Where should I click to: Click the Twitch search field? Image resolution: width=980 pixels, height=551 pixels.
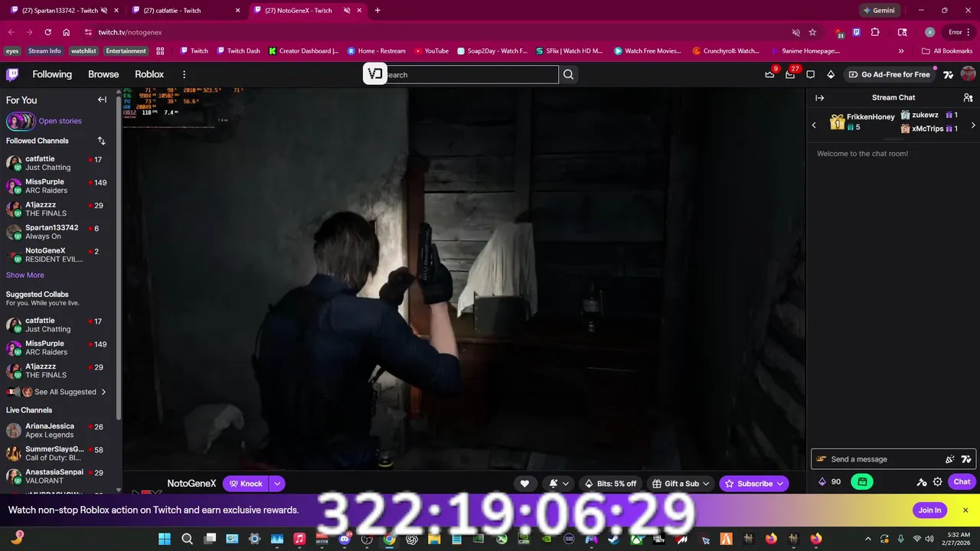tap(472, 74)
